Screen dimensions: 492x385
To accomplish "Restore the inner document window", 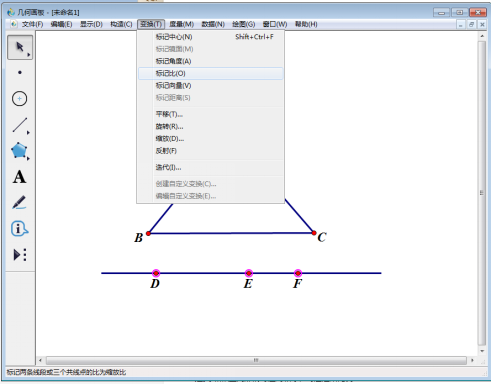I will pyautogui.click(x=471, y=24).
